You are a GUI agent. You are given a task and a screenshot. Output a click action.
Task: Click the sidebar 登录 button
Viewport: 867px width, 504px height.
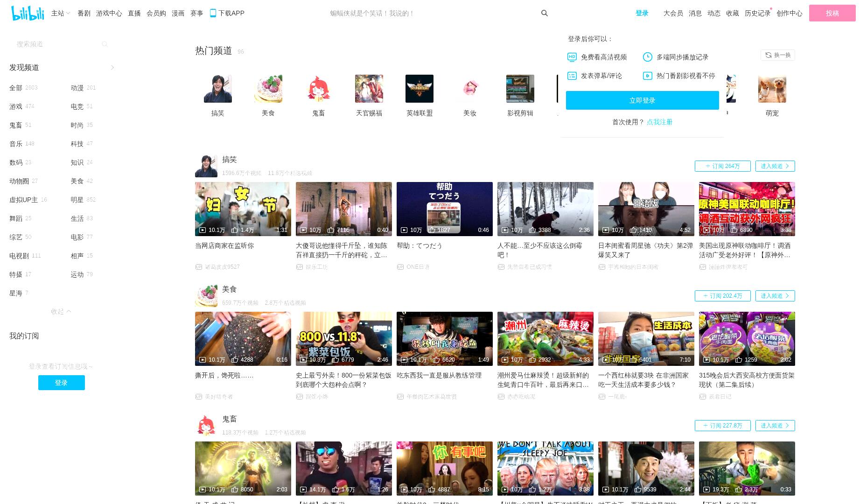(62, 383)
